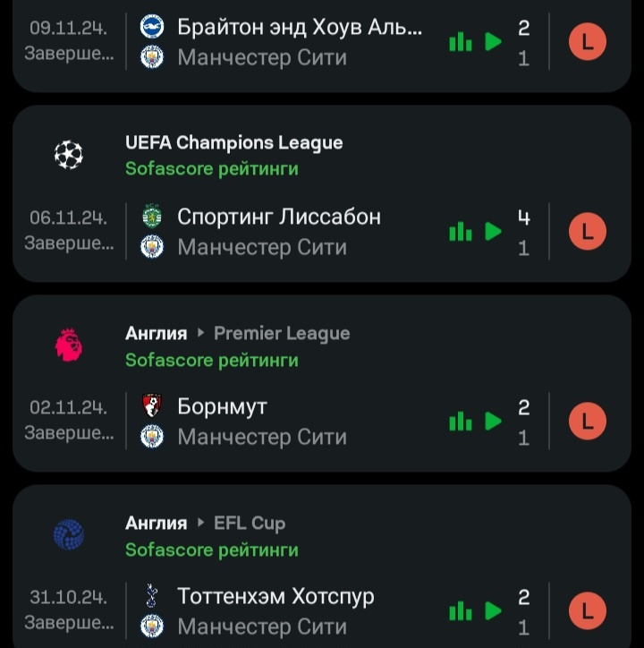
Task: Play highlights of Борнмут match
Action: (x=493, y=422)
